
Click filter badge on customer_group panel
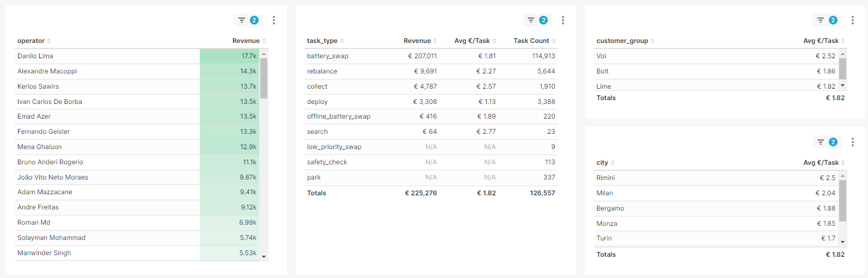click(x=827, y=20)
